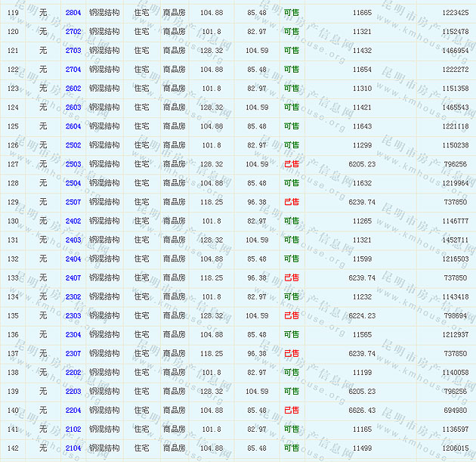Viewport: 476px width, 462px height.
Task: Open room 2402 link
Action: pyautogui.click(x=73, y=221)
